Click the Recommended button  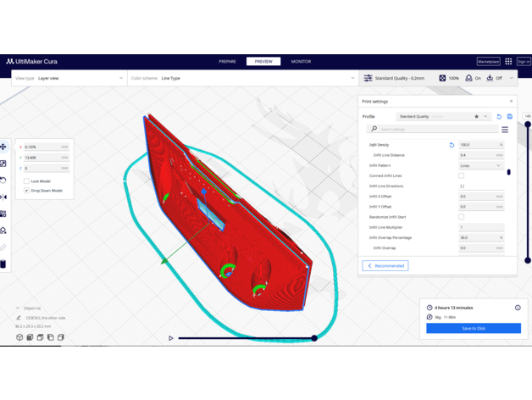[385, 265]
